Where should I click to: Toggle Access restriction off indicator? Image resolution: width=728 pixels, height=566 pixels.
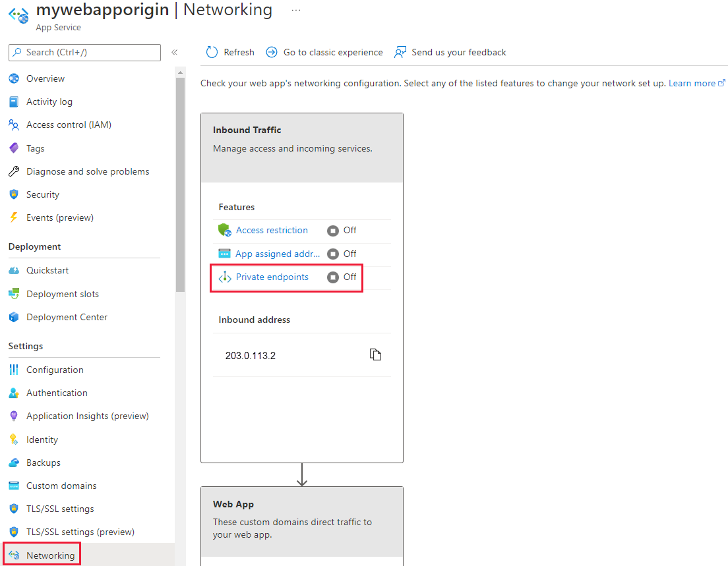[333, 230]
